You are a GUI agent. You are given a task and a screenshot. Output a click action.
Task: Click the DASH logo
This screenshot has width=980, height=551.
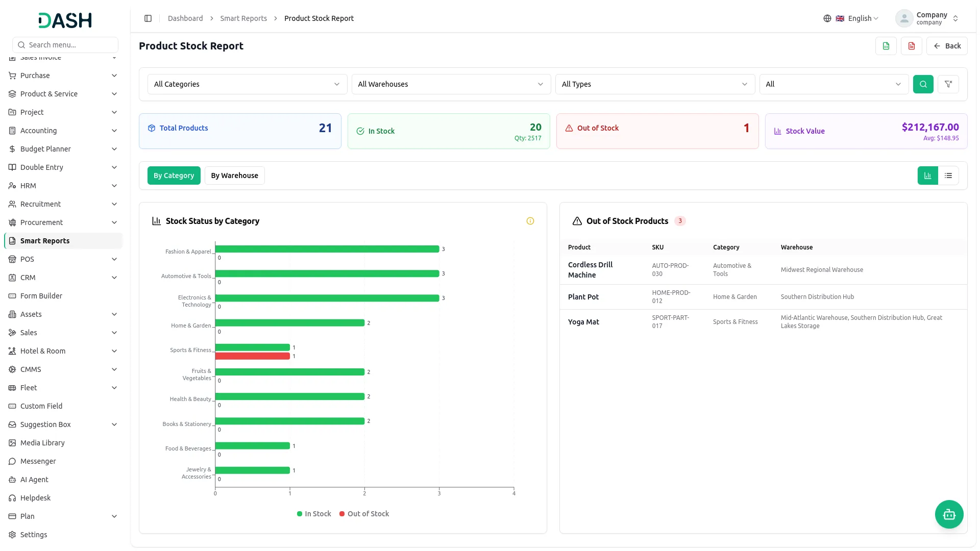coord(65,20)
